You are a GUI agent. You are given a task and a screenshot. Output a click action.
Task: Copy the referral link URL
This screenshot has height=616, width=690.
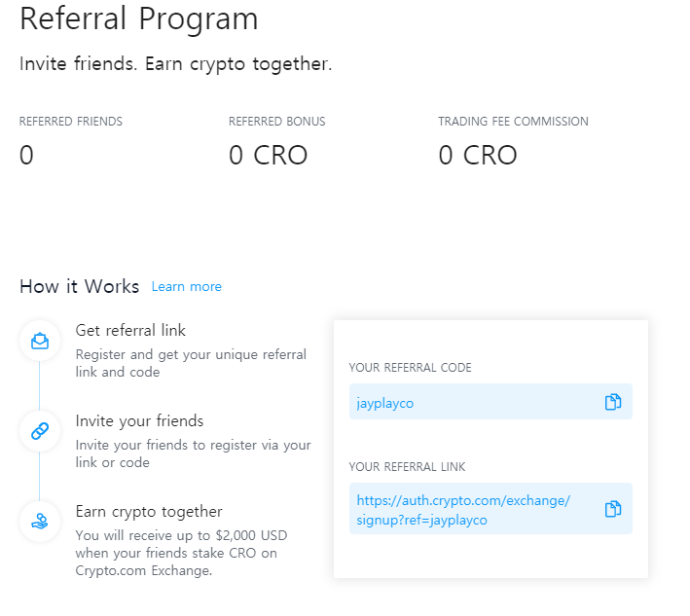pyautogui.click(x=612, y=509)
